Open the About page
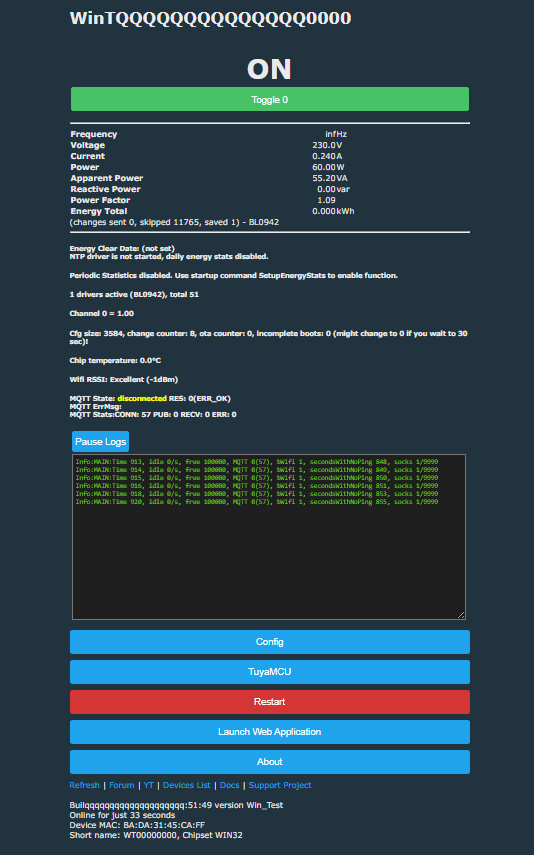 click(269, 762)
